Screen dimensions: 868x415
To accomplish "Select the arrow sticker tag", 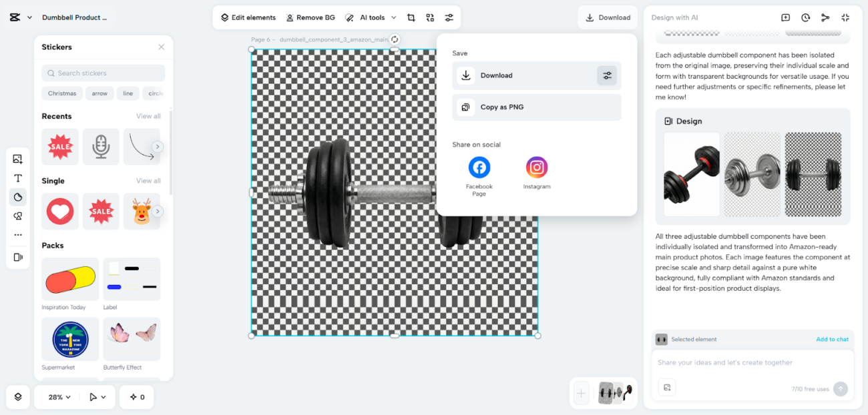I will coord(99,93).
